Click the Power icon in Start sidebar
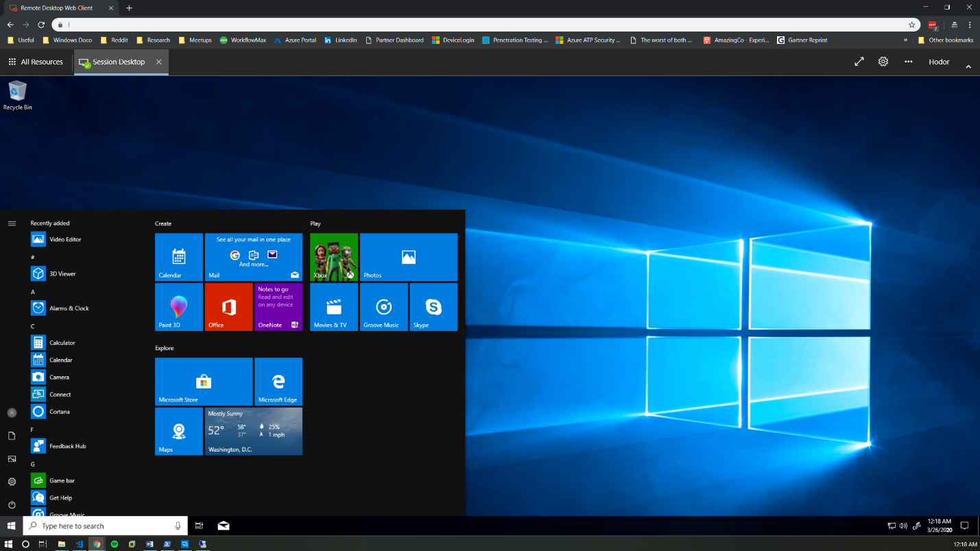This screenshot has width=980, height=551. [x=12, y=504]
